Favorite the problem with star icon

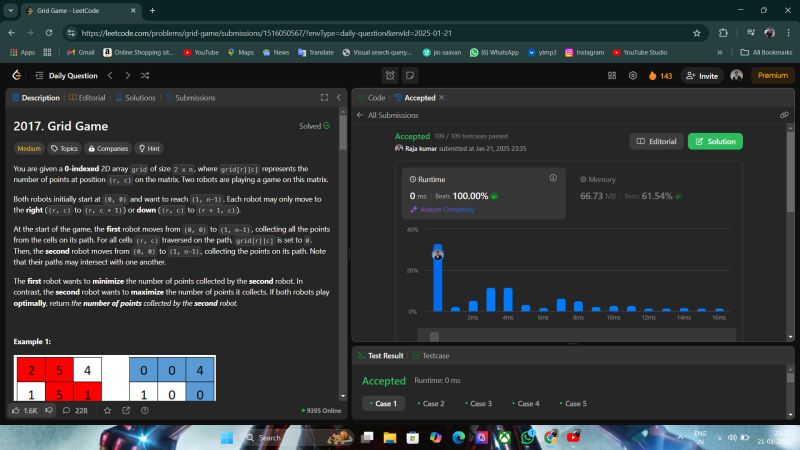(x=107, y=410)
